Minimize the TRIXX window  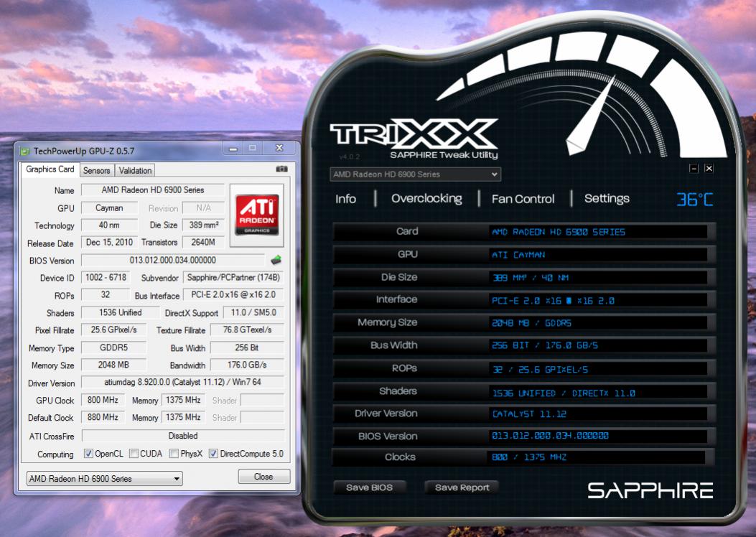(694, 169)
